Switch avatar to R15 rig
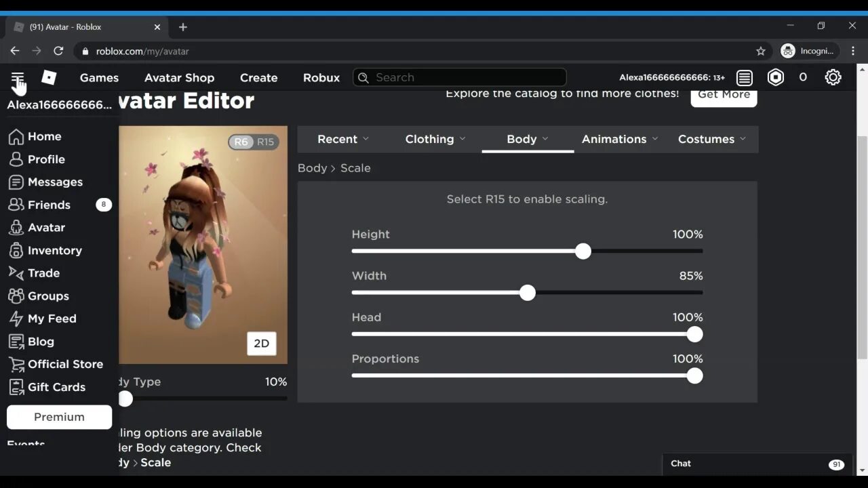Image resolution: width=868 pixels, height=488 pixels. tap(265, 142)
